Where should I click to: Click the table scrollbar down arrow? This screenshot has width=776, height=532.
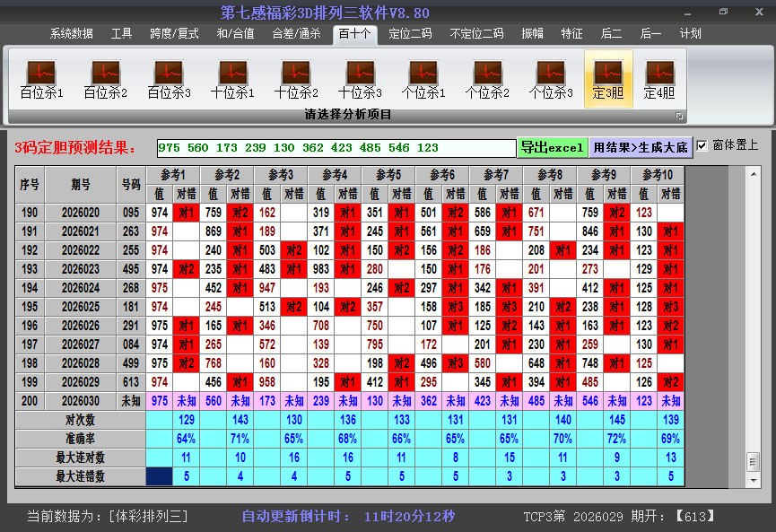point(753,476)
